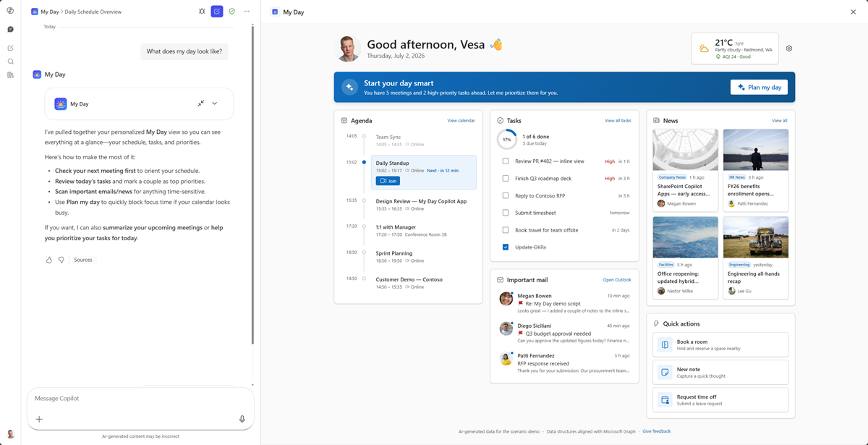868x445 pixels.
Task: Open FY26 benefits enrollment news card
Action: 756,171
